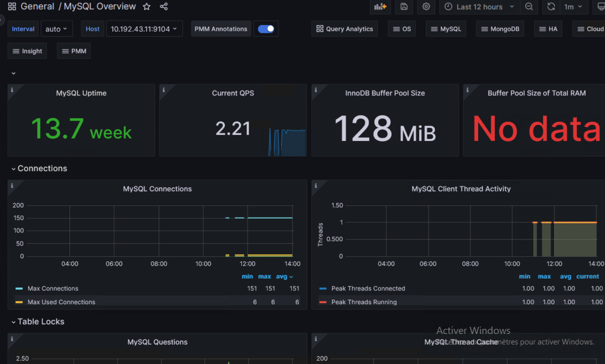Open the Query Analytics link

pyautogui.click(x=344, y=29)
